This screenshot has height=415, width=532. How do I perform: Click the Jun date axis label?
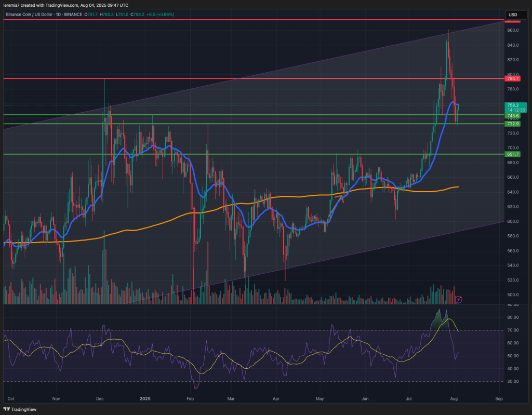[x=365, y=399]
